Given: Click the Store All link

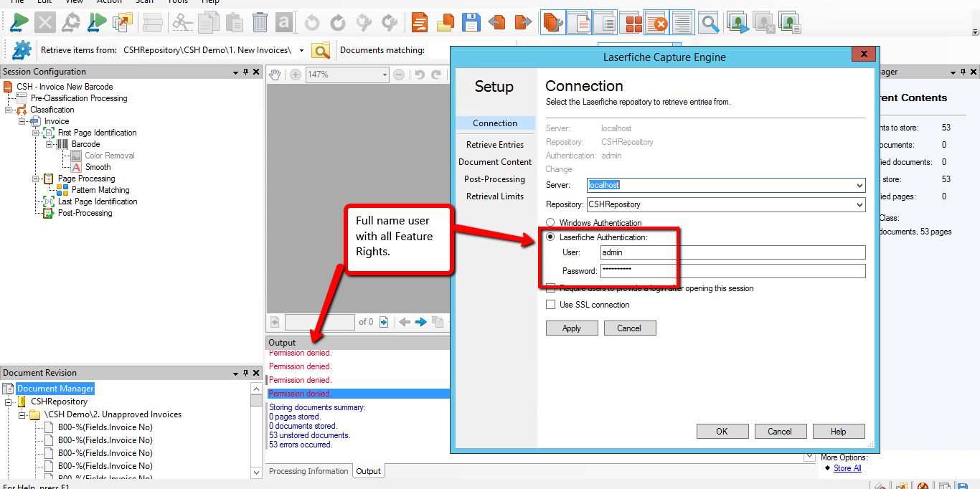Looking at the screenshot, I should [847, 468].
